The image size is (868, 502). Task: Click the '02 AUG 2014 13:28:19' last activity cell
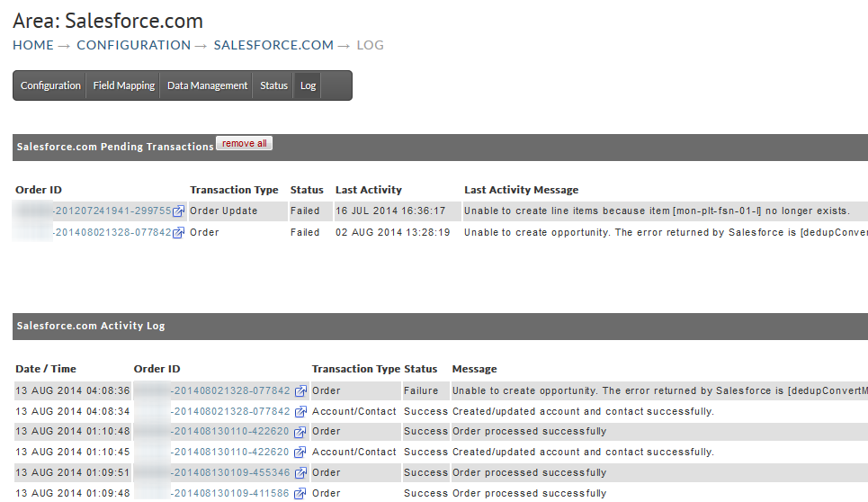tap(392, 232)
